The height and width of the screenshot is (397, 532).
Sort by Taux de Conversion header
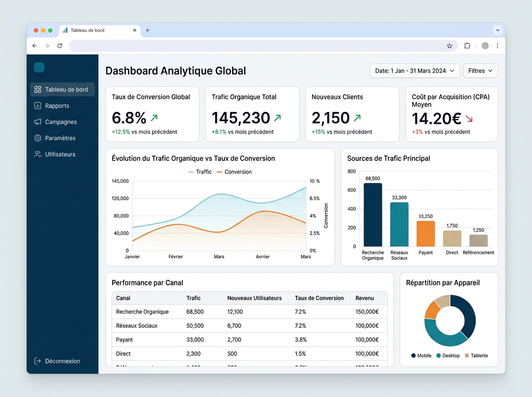pos(319,298)
